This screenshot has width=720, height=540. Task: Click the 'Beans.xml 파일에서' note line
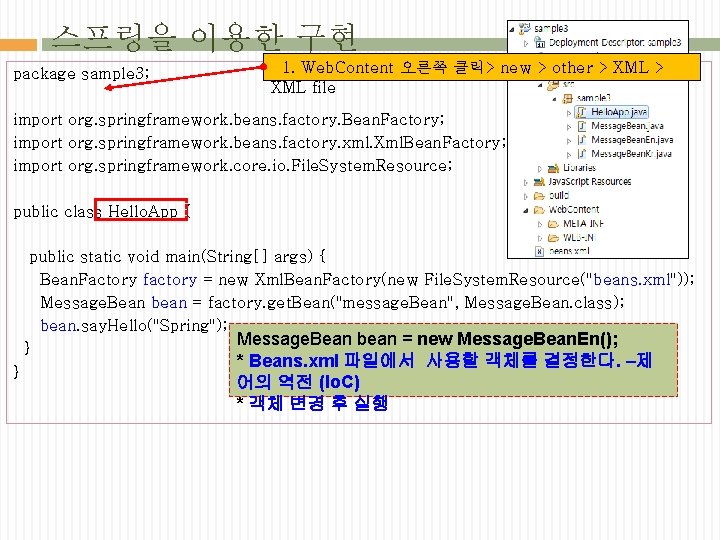[444, 361]
